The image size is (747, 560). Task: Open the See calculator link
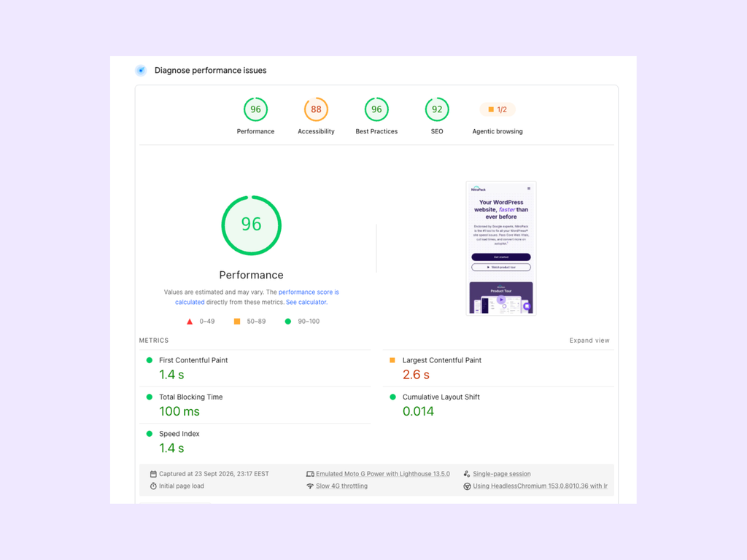pyautogui.click(x=306, y=303)
